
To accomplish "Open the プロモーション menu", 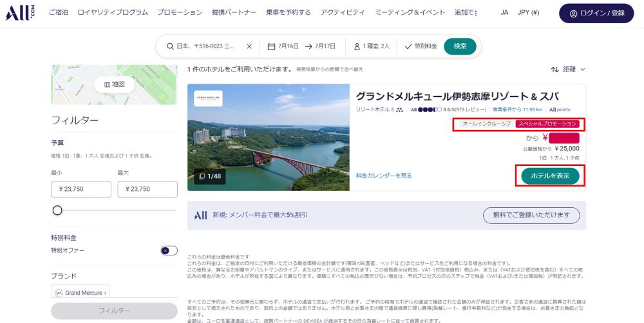I will click(180, 13).
